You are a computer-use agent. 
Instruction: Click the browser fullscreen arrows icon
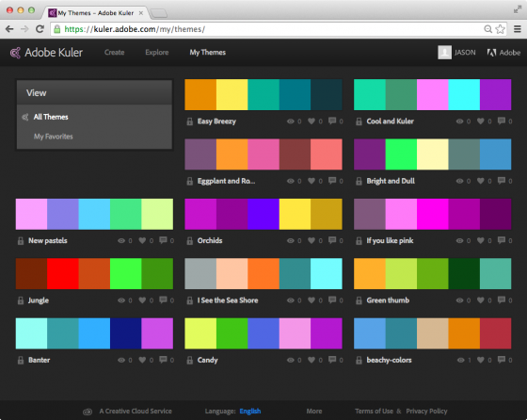517,9
